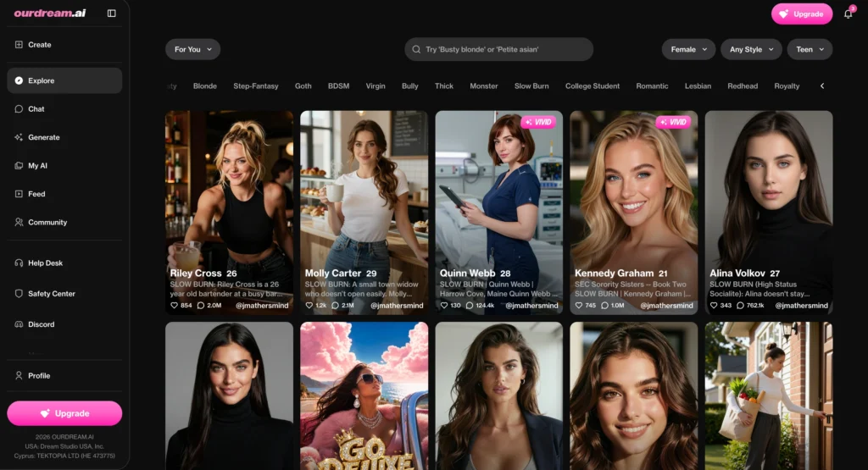Click Kennedy Graham chat count icon
Viewport: 868px width, 470px height.
pyautogui.click(x=604, y=305)
